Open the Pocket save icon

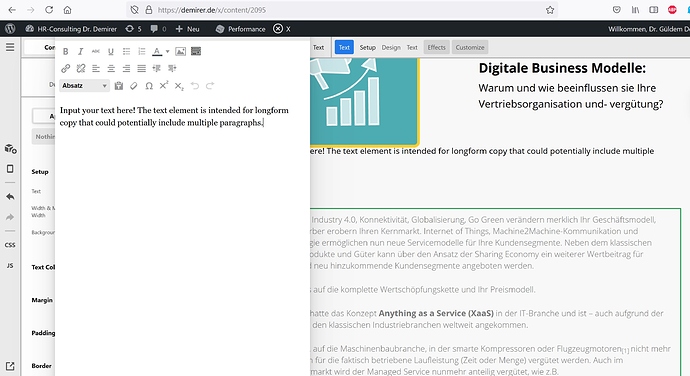click(617, 10)
